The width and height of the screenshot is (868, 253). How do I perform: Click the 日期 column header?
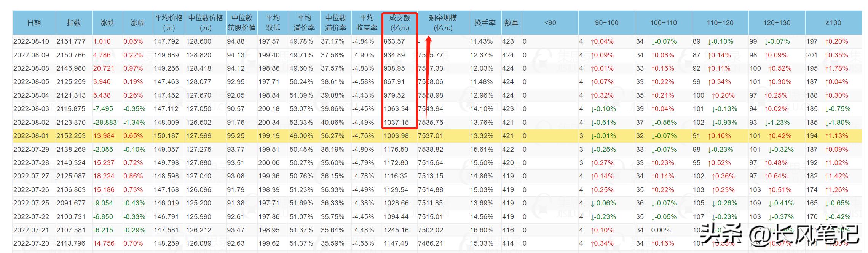(34, 23)
